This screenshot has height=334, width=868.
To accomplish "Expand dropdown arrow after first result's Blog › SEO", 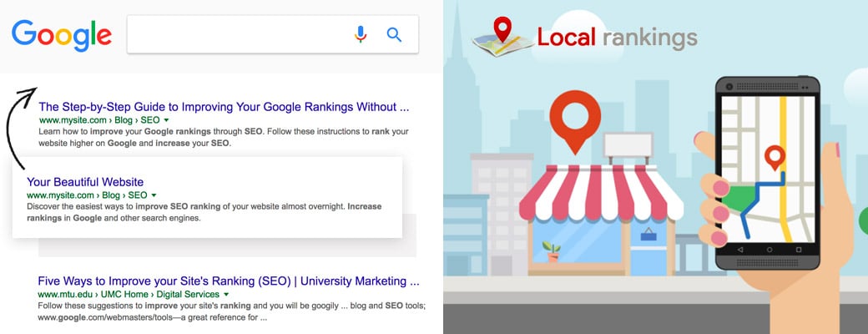I will 166,120.
